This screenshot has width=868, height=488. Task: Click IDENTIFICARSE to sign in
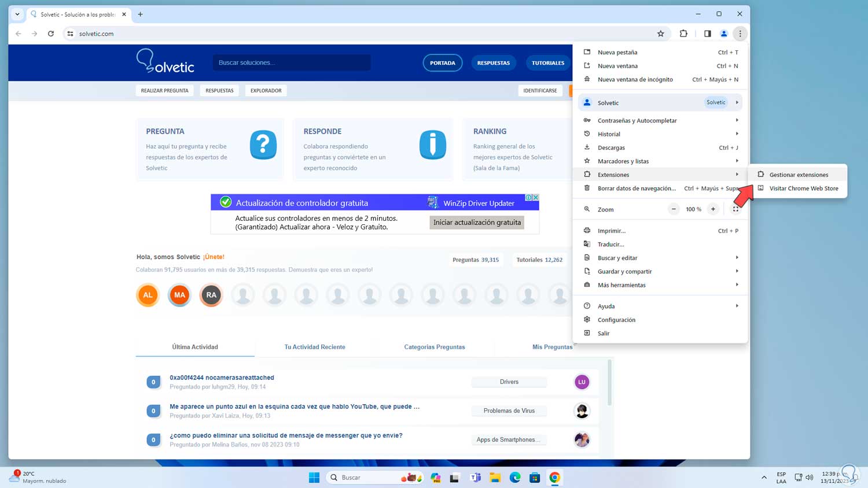point(540,91)
